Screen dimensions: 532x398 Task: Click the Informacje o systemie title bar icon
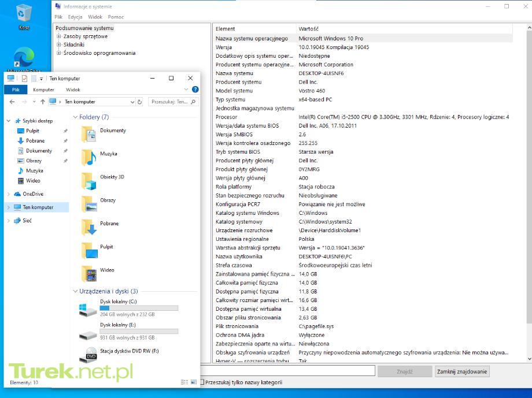tap(58, 6)
